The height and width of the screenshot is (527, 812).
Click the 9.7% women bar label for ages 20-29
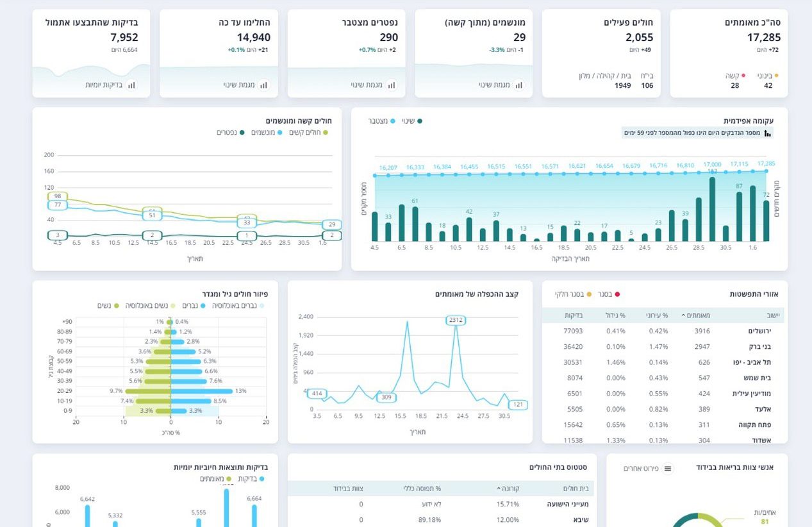click(x=116, y=391)
